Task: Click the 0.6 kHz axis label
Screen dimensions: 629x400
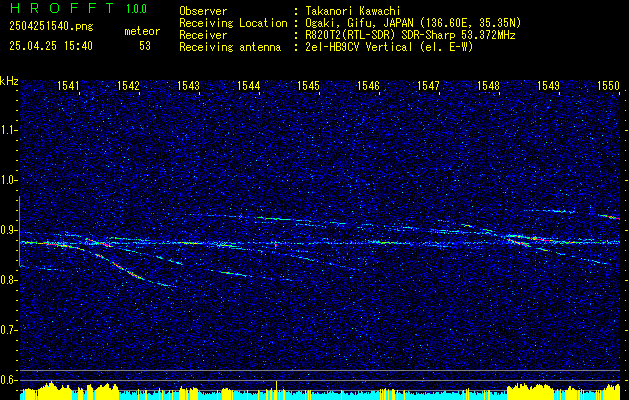Action: click(9, 380)
